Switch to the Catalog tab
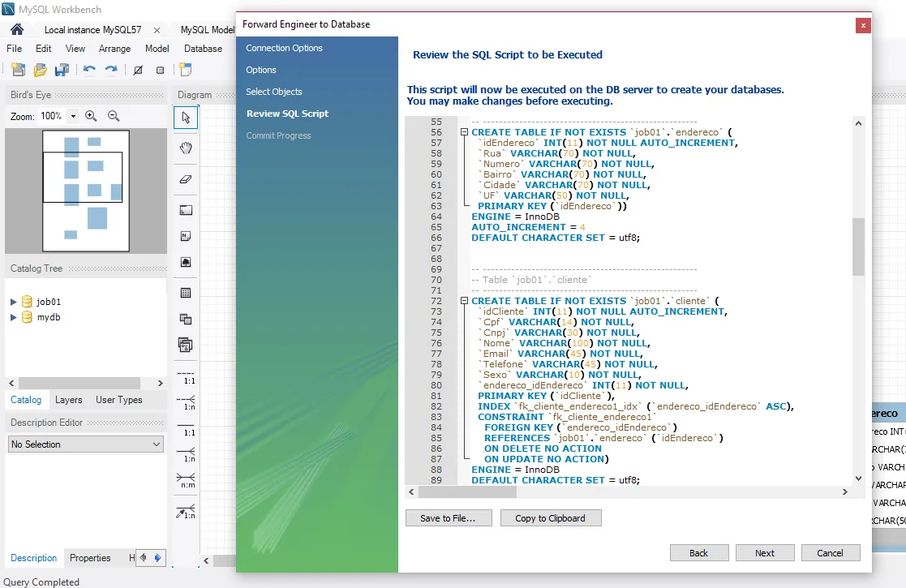 tap(26, 400)
